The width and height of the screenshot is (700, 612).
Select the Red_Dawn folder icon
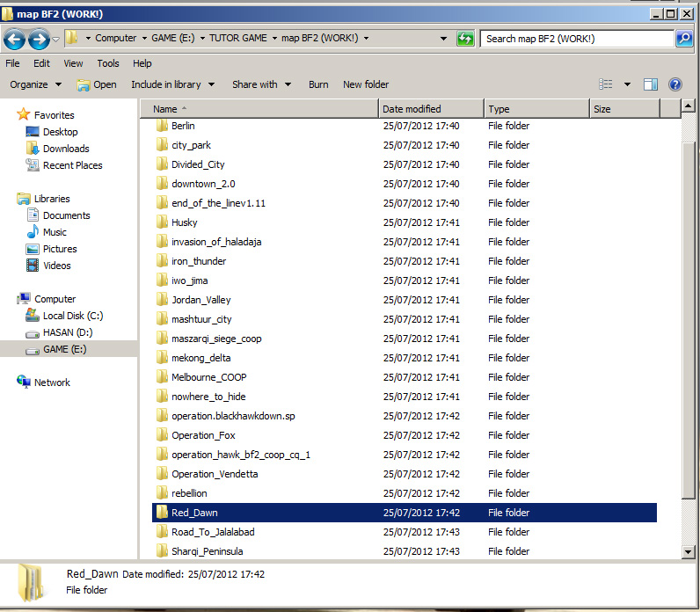tap(162, 513)
